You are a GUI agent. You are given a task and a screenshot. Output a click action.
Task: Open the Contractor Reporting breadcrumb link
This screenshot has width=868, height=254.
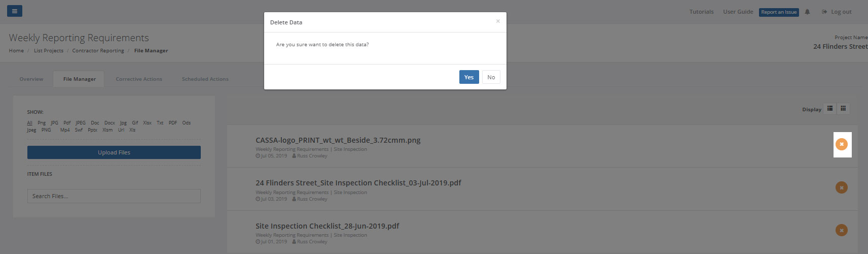[98, 51]
